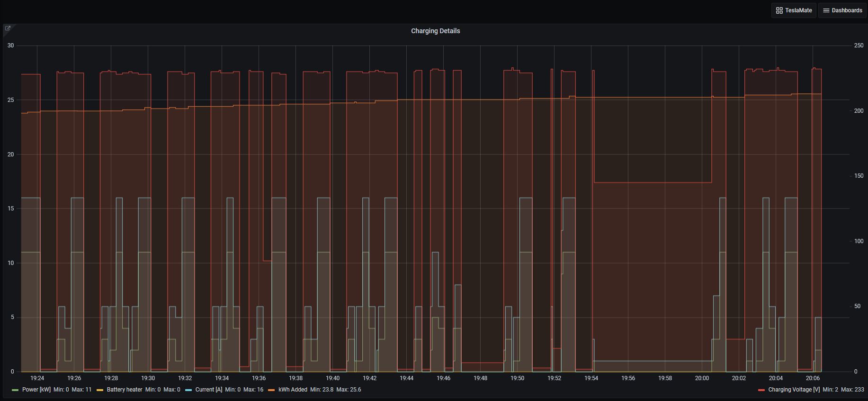Click the left axis value 15
This screenshot has height=401, width=868.
pyautogui.click(x=10, y=209)
